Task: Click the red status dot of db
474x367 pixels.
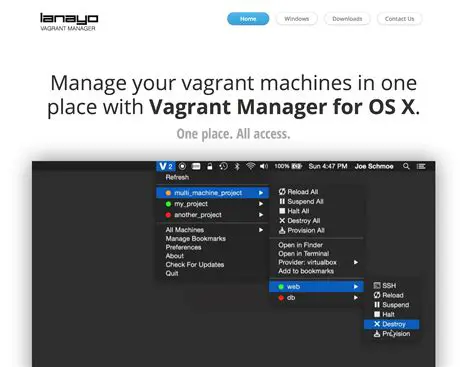Action: (281, 298)
